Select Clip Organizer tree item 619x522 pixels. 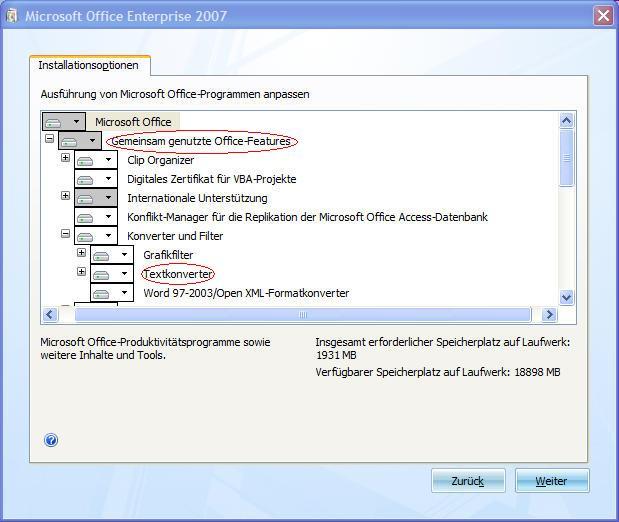tap(160, 160)
